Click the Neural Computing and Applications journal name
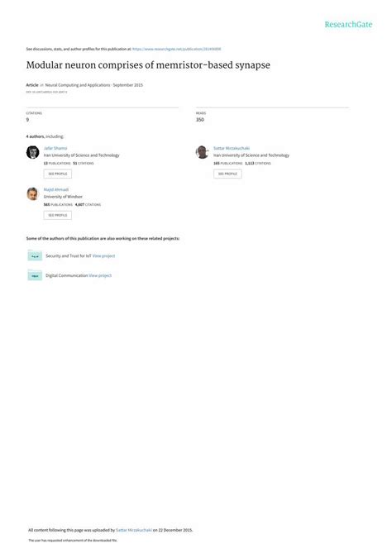 [x=78, y=85]
